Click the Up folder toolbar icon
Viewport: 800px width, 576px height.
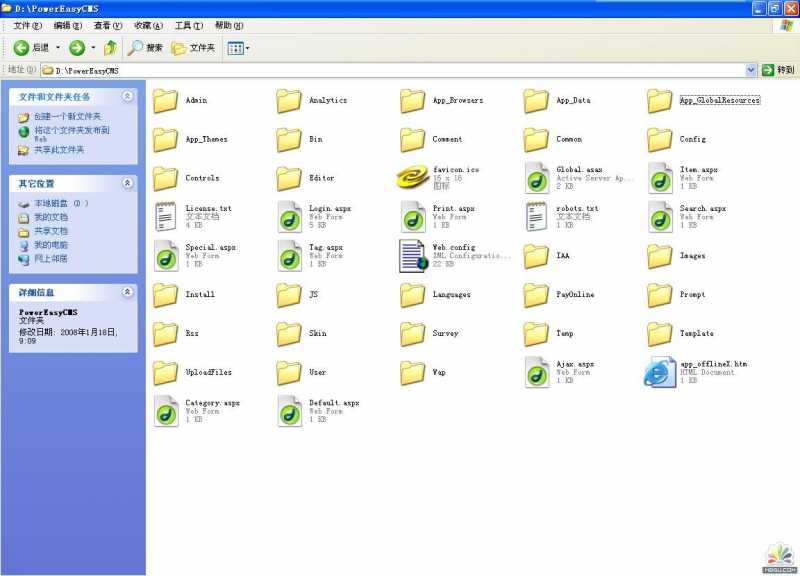(x=110, y=48)
